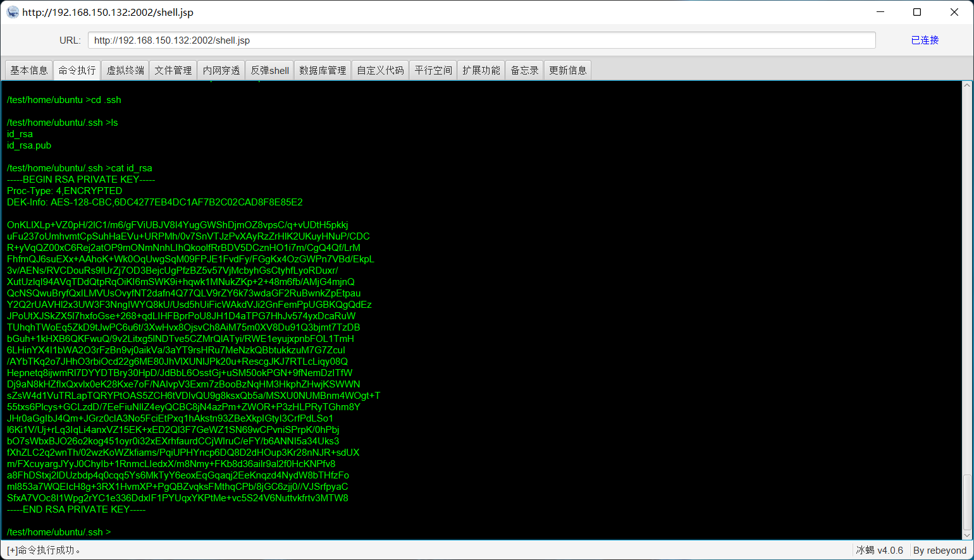Click the terminal prompt /test/home/ubuntu/.ssh > at bottom
This screenshot has width=974, height=560.
(x=59, y=532)
